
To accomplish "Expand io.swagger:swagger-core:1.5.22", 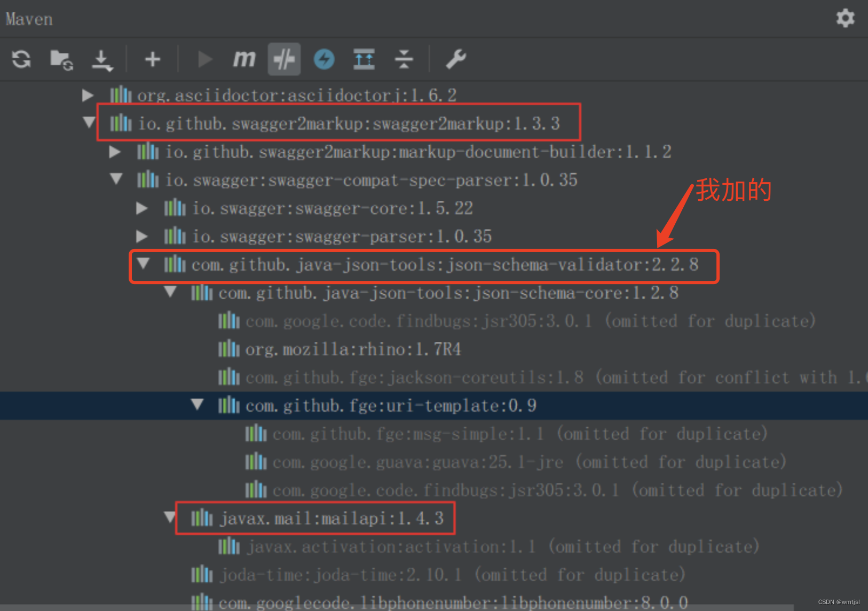I will click(142, 208).
